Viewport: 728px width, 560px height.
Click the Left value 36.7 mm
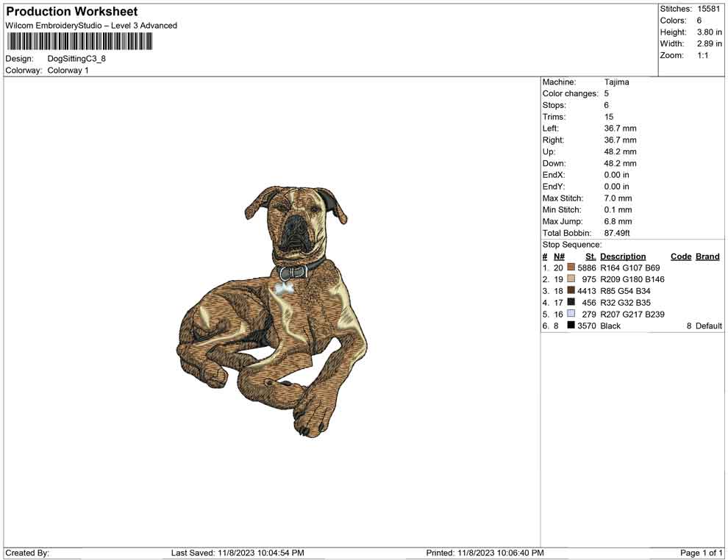click(x=621, y=129)
